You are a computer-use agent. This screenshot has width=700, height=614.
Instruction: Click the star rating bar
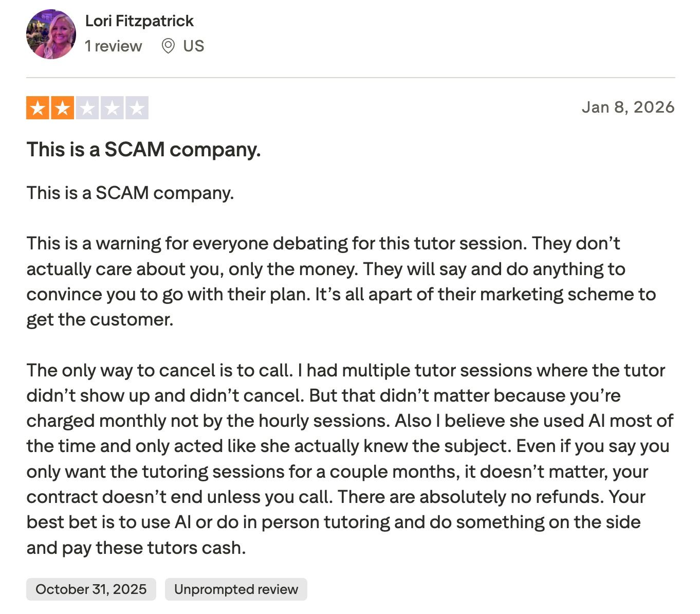(87, 107)
